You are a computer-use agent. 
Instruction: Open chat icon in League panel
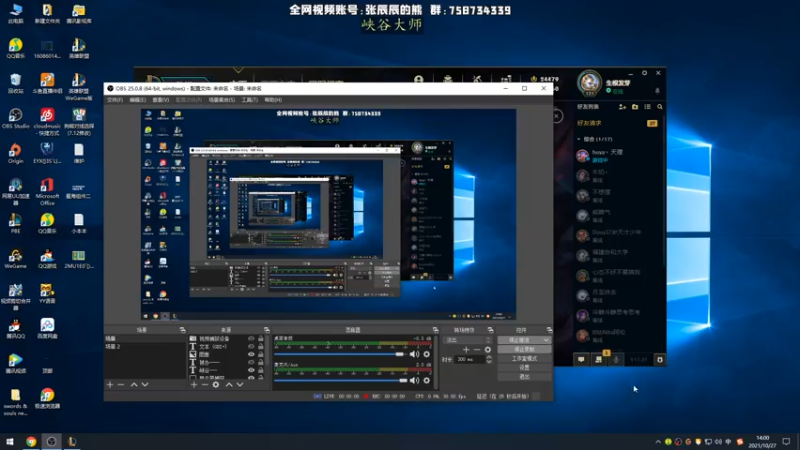point(581,360)
